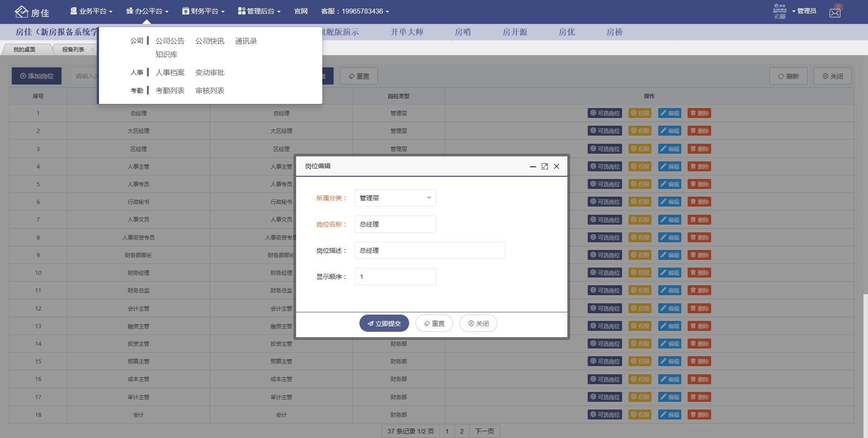Click the 房佳 logo icon in top-left corner

tap(22, 12)
